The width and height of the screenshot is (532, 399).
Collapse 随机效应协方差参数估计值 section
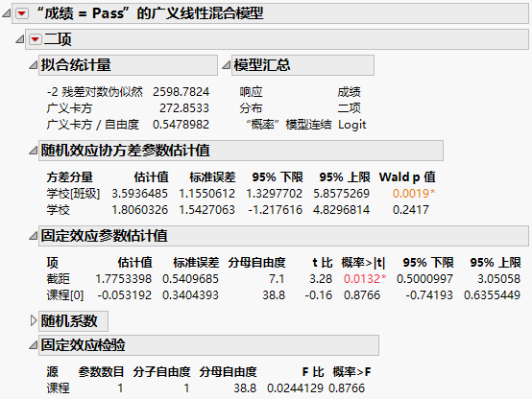33,151
